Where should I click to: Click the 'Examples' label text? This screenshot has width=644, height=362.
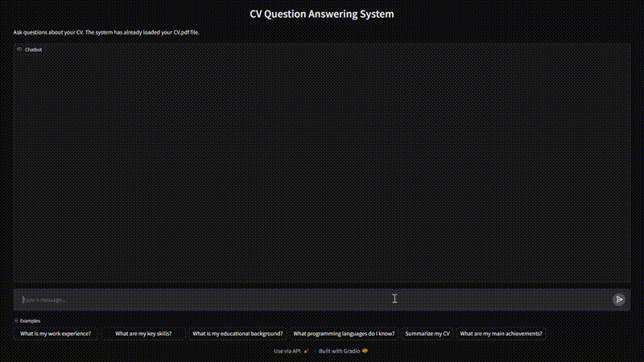pyautogui.click(x=30, y=320)
